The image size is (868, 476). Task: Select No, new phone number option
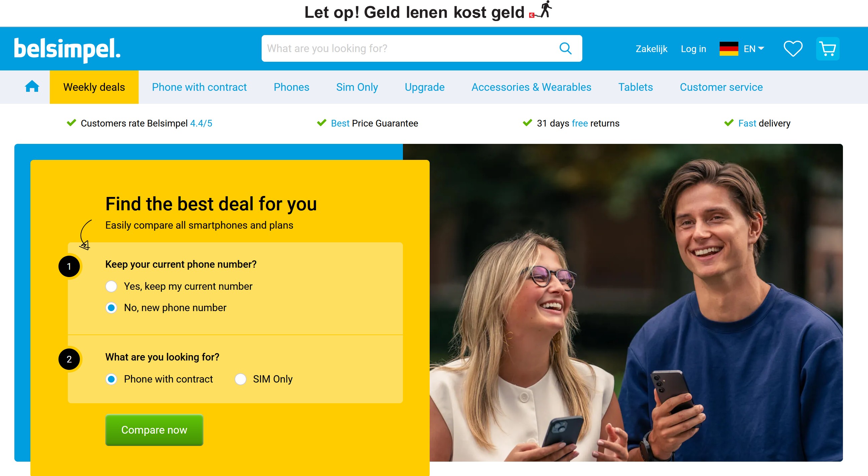click(x=111, y=308)
